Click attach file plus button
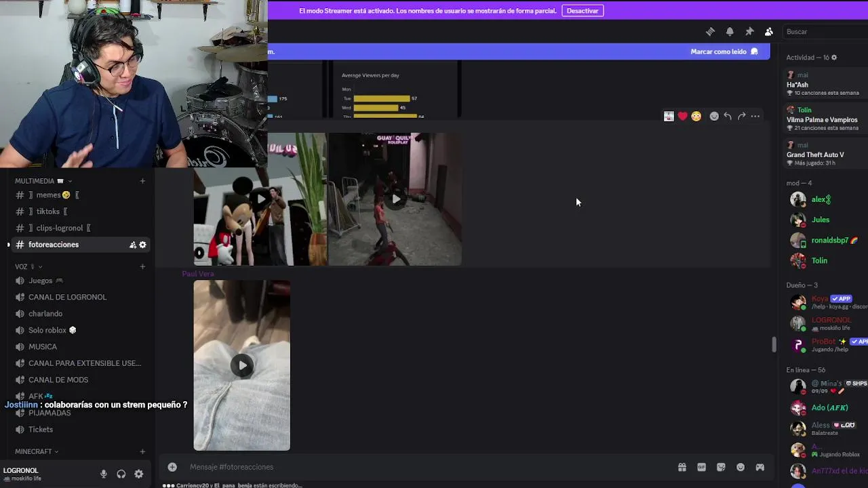 (172, 467)
